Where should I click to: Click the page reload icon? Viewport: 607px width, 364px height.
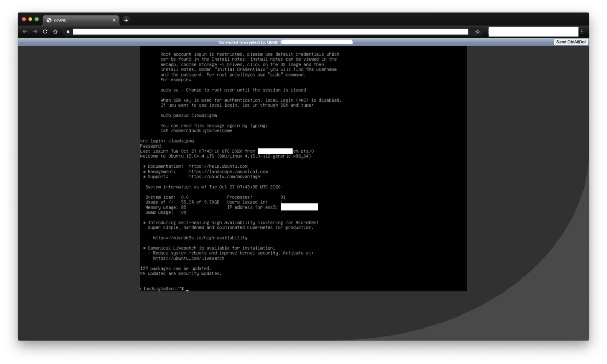(44, 31)
